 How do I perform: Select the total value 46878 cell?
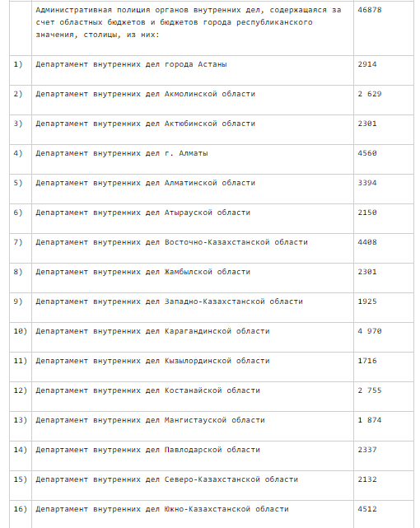point(370,10)
